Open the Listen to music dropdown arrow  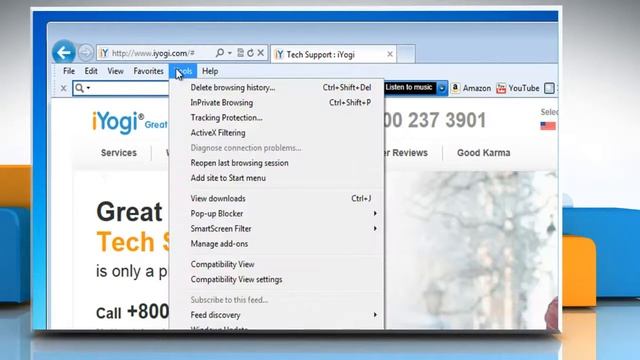(442, 88)
